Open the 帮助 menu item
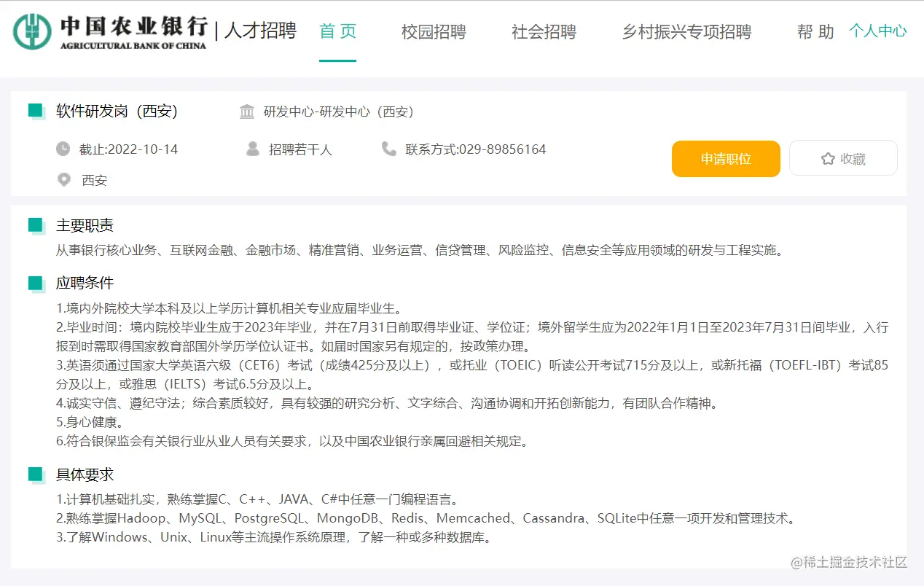Viewport: 924px width, 586px height. [815, 32]
